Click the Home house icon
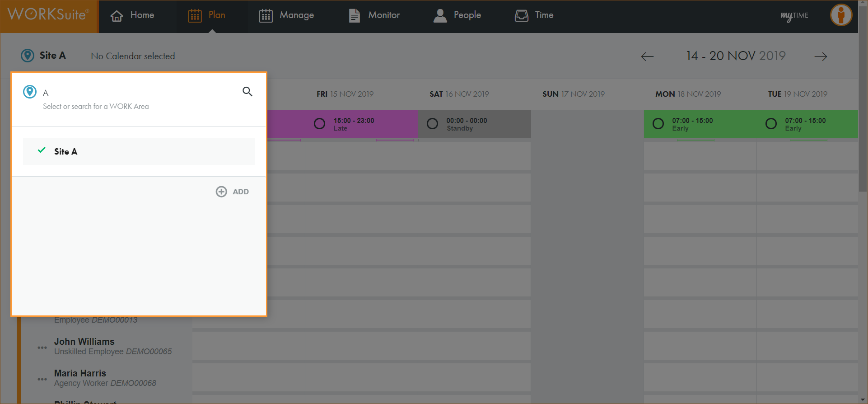Image resolution: width=868 pixels, height=404 pixels. (117, 16)
